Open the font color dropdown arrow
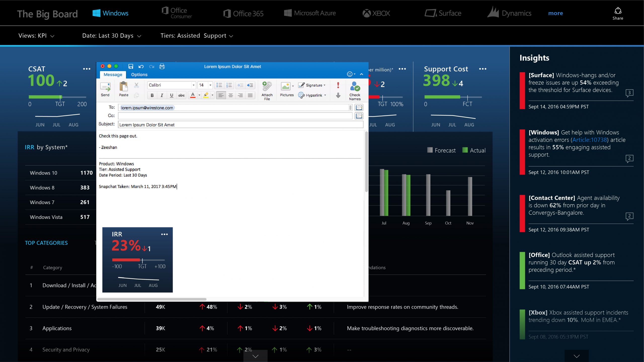Viewport: 644px width, 362px height. [199, 95]
